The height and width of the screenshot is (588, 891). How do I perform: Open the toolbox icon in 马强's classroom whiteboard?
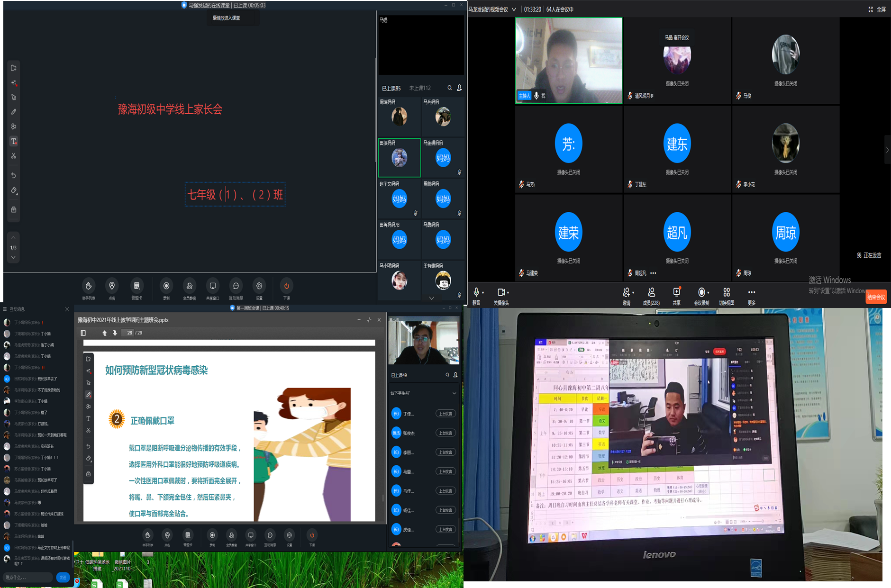(14, 209)
